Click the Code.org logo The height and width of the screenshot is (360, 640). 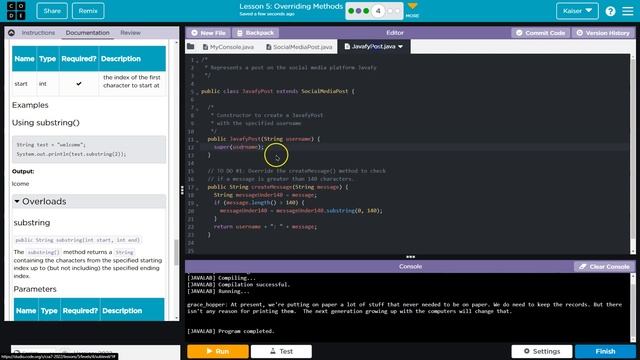tap(16, 11)
